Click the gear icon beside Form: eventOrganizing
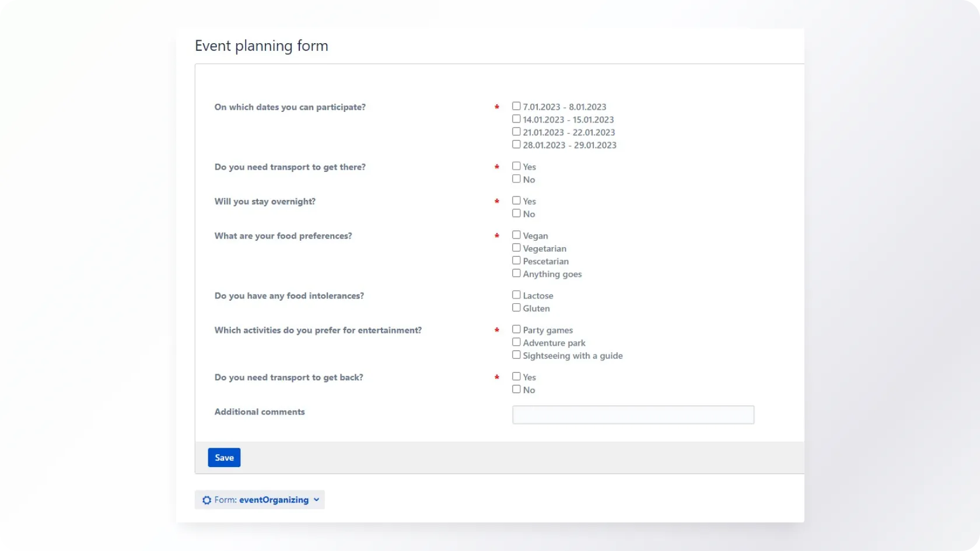This screenshot has height=551, width=980. click(x=206, y=500)
